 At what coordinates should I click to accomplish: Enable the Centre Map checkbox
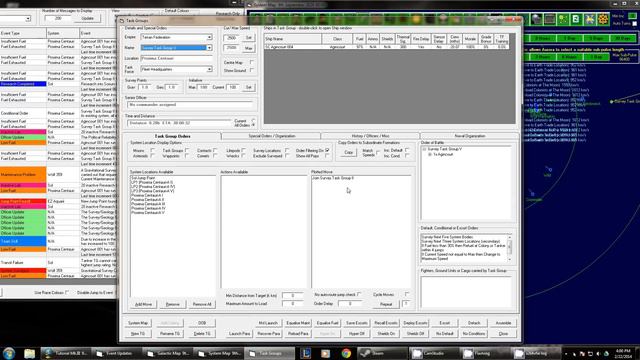[252, 62]
